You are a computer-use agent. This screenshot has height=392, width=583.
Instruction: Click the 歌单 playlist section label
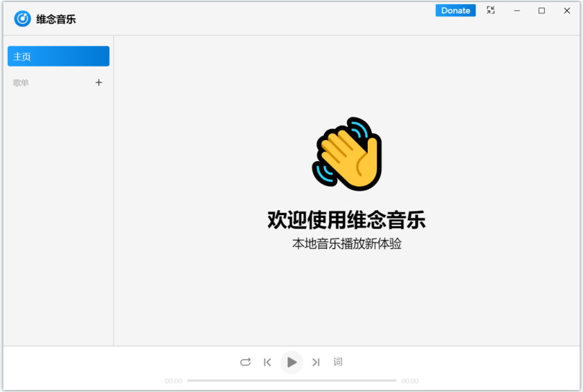point(21,83)
